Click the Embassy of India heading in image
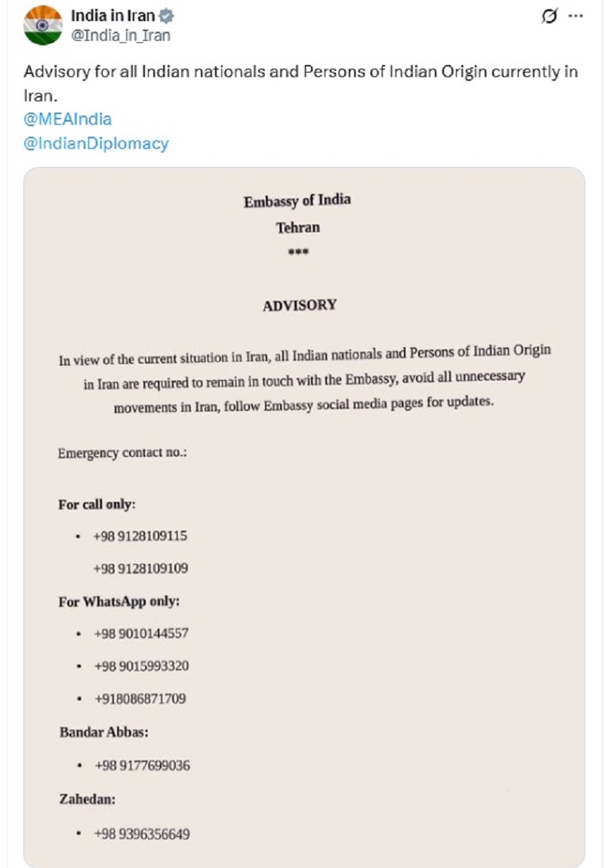The height and width of the screenshot is (868, 604). pos(297,201)
